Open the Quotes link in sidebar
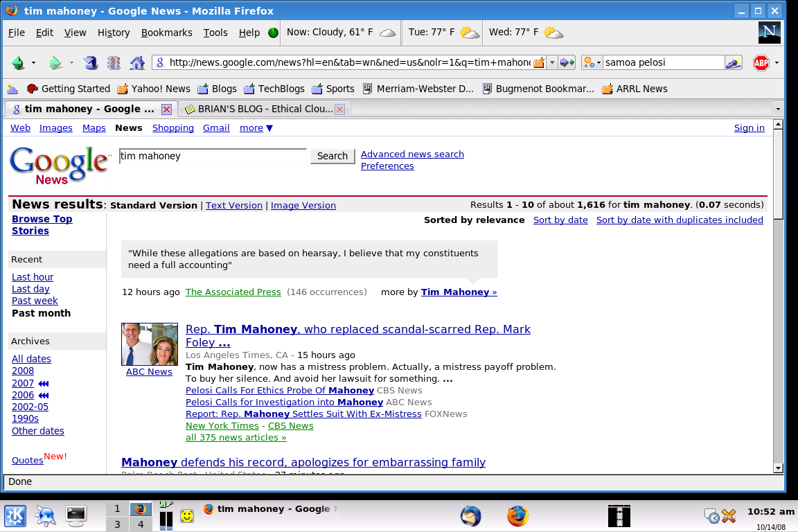 (28, 461)
